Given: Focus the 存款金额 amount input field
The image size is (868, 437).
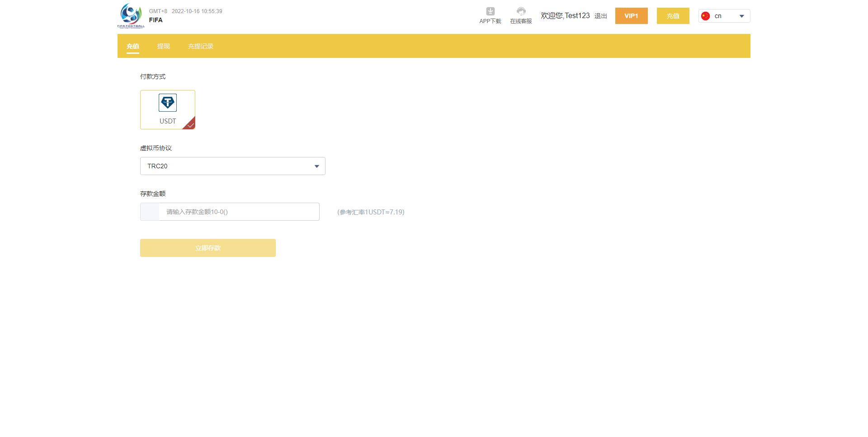Looking at the screenshot, I should [239, 212].
